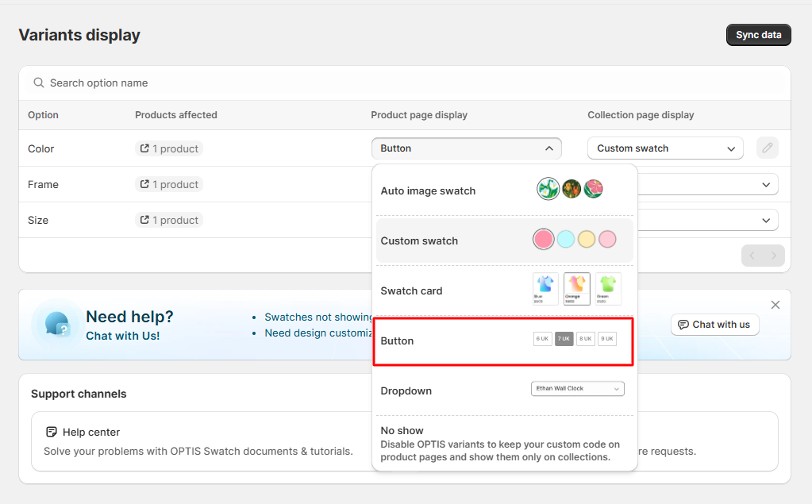
Task: Click the Products affected column header
Action: coord(176,115)
